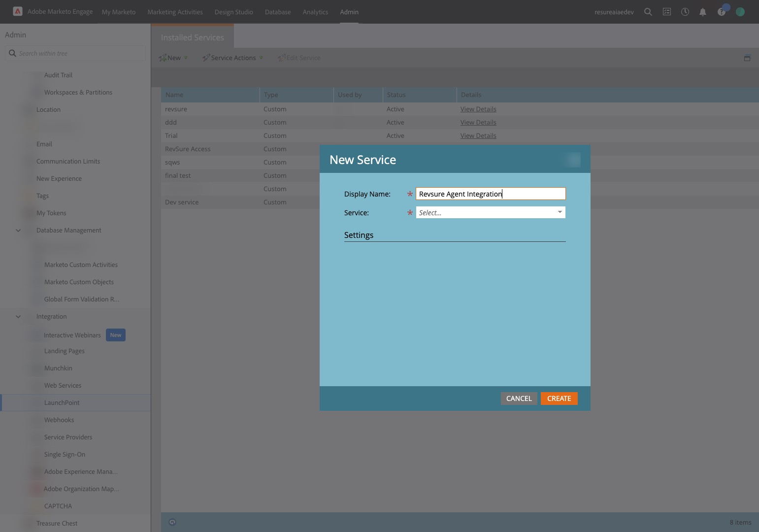Select Webhooks in tree

pos(59,420)
